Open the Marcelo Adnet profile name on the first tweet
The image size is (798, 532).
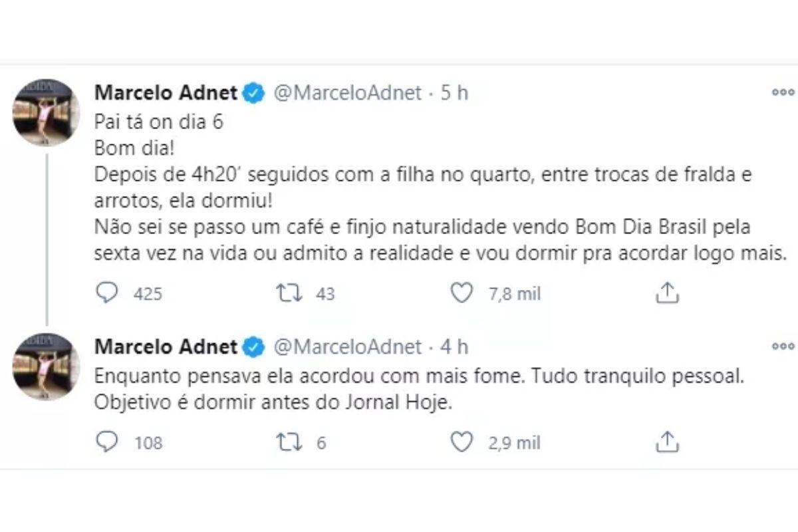click(166, 93)
